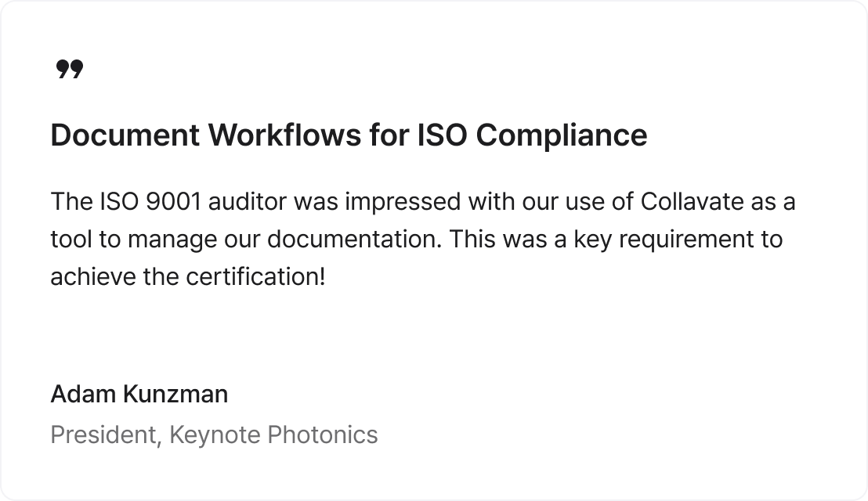This screenshot has height=501, width=868.
Task: Click 'President, Keynote Photonics' subtitle
Action: 214,435
